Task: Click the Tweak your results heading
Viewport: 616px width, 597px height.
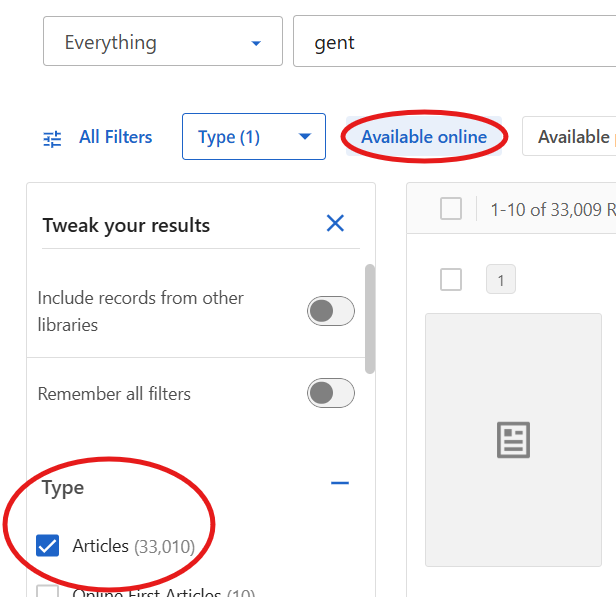Action: pos(126,225)
